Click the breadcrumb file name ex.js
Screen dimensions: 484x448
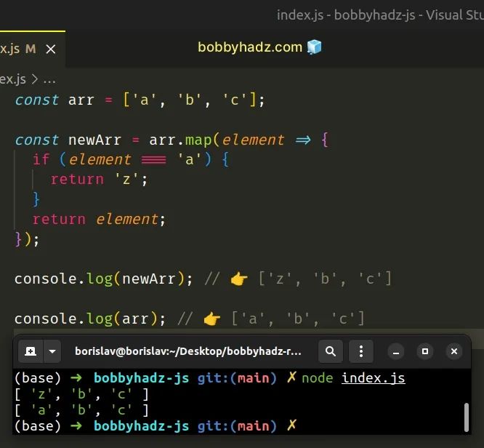12,79
